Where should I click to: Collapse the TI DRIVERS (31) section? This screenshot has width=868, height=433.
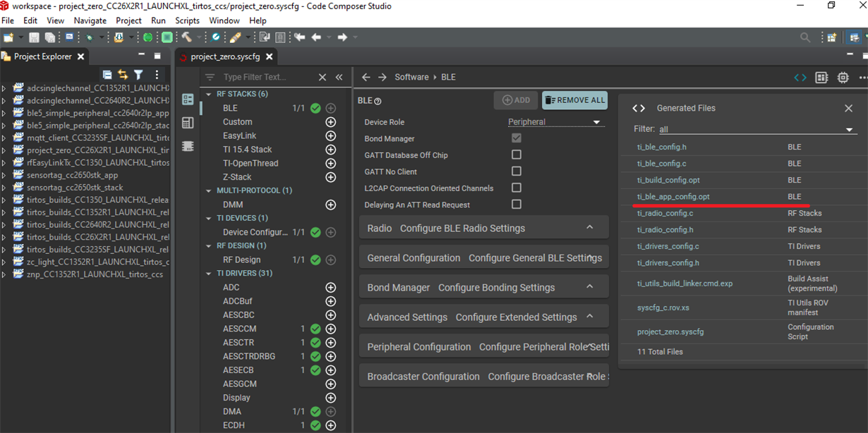[x=210, y=273]
